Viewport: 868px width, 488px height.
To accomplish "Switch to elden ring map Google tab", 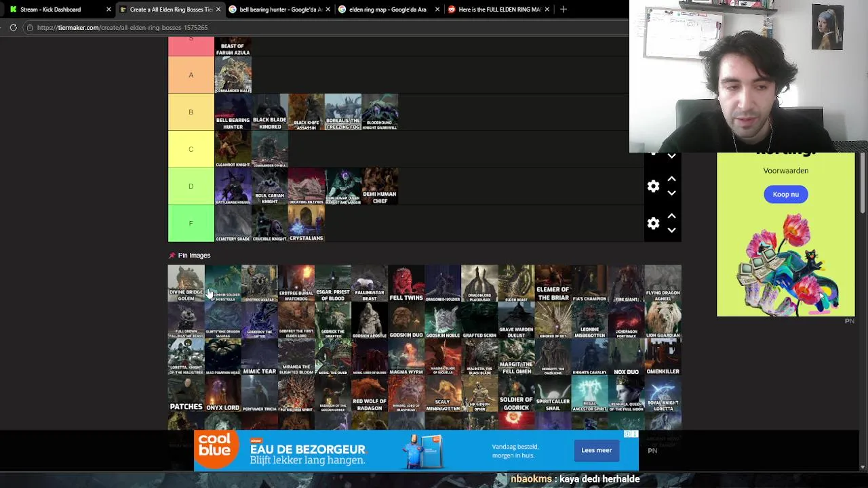I will tap(387, 9).
